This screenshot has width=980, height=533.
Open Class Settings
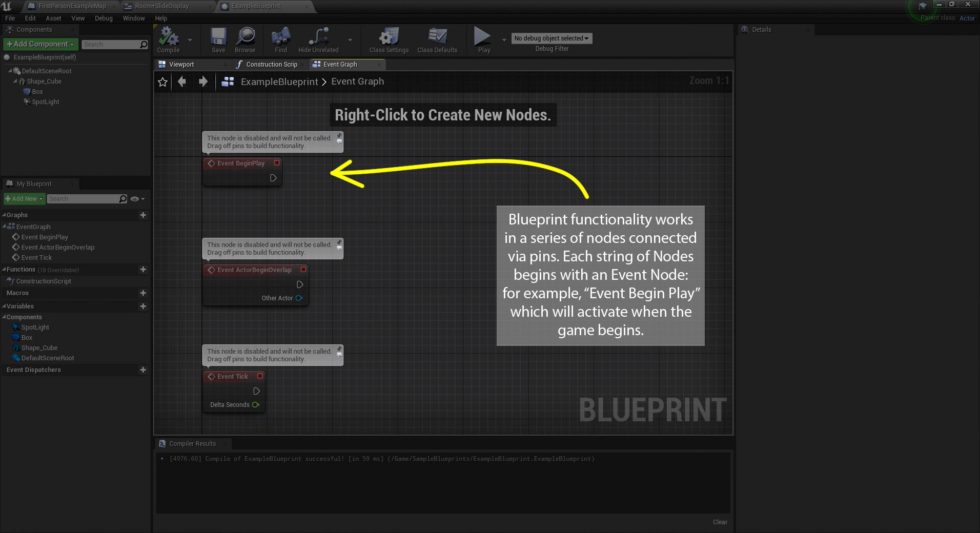pyautogui.click(x=389, y=40)
